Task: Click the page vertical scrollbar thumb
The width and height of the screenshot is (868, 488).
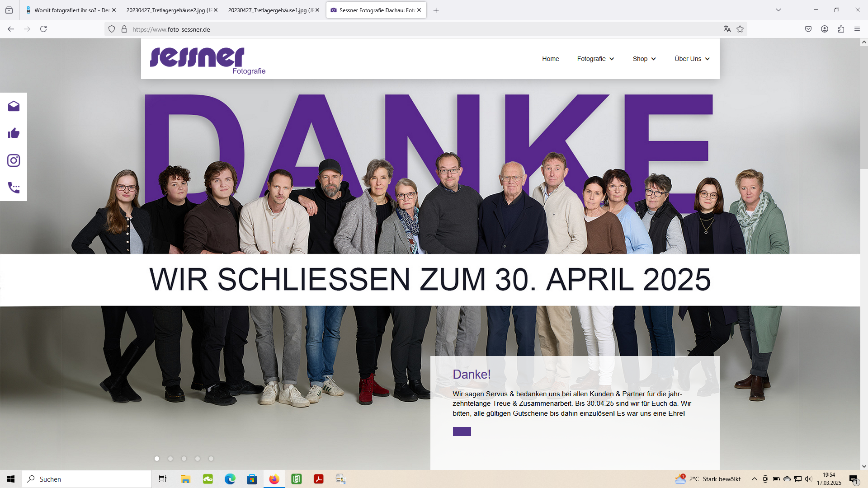Action: 864,107
